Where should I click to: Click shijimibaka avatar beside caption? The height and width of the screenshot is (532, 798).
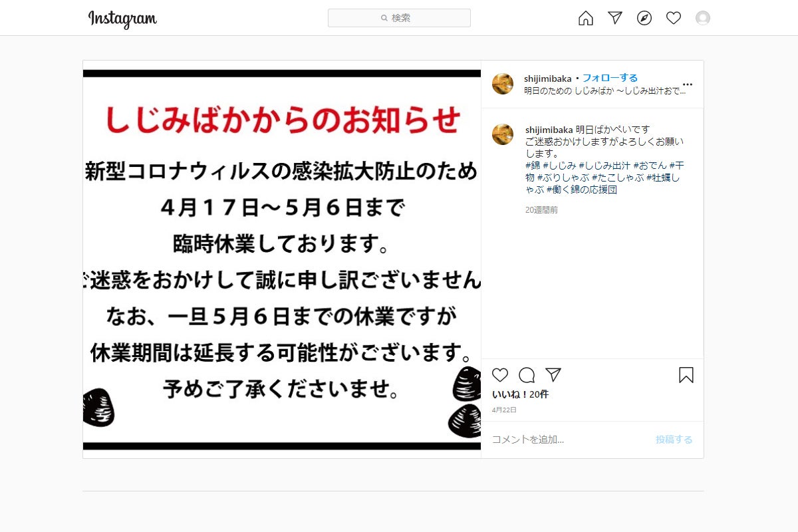pyautogui.click(x=503, y=134)
